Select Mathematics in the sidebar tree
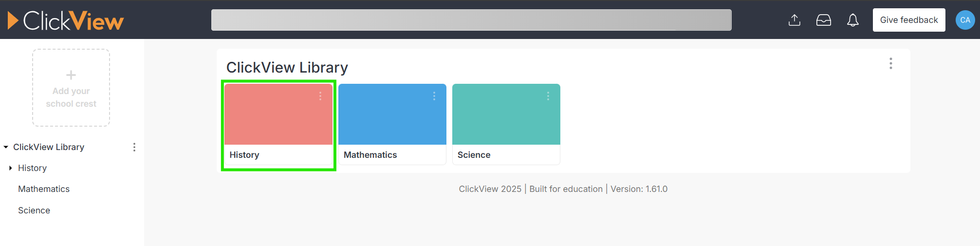This screenshot has height=246, width=980. (x=44, y=189)
